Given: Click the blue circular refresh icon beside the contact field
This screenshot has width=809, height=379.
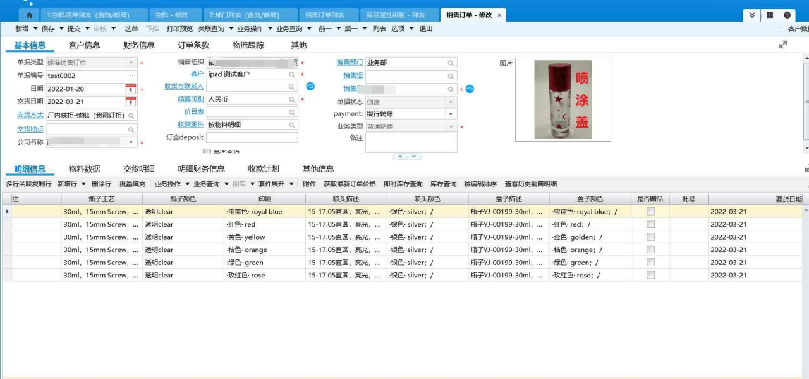Looking at the screenshot, I should (x=311, y=86).
